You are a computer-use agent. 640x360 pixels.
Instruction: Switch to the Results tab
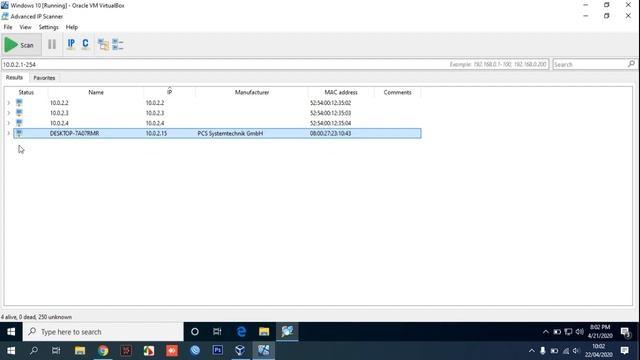pyautogui.click(x=14, y=78)
